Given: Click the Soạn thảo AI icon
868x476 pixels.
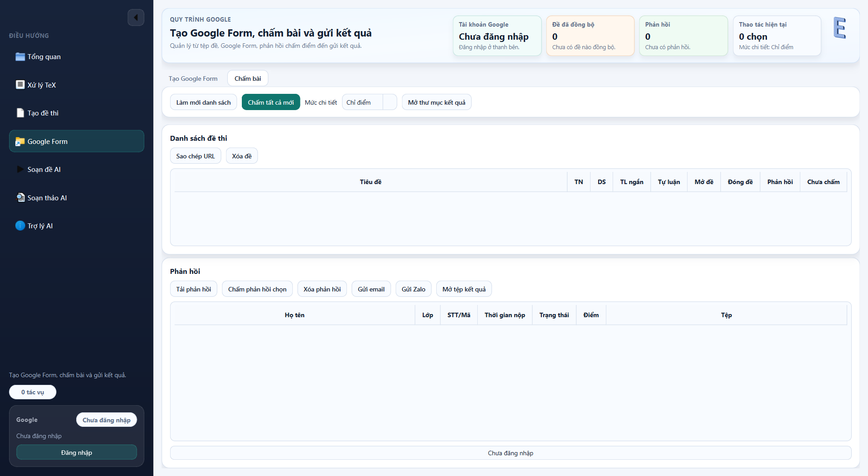Looking at the screenshot, I should 20,198.
